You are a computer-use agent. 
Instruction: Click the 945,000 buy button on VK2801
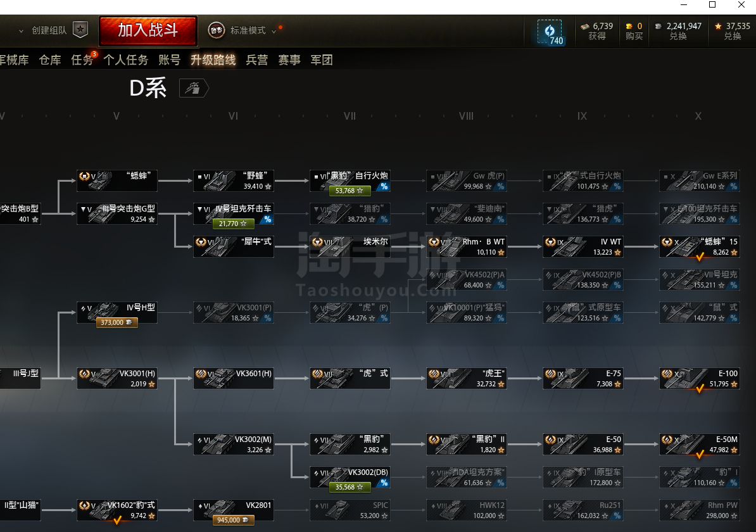tap(234, 520)
